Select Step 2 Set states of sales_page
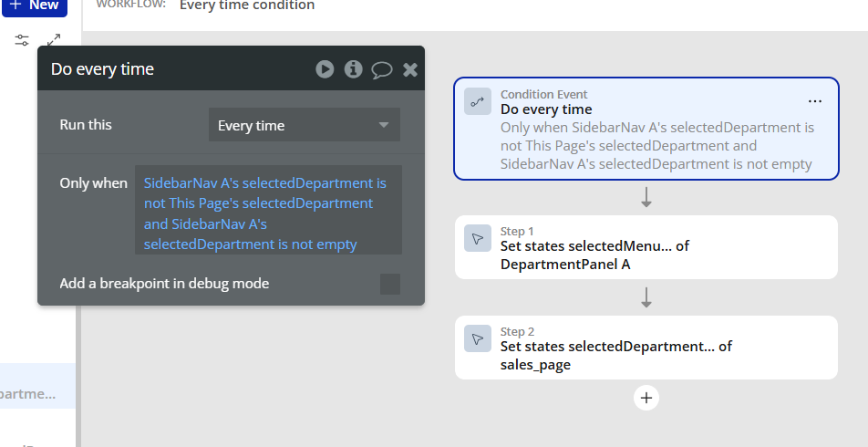 coord(646,348)
